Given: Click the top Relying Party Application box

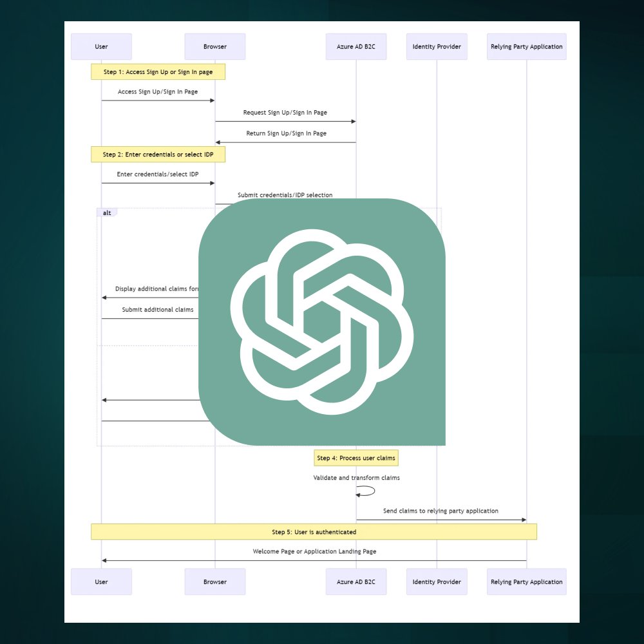Looking at the screenshot, I should click(x=527, y=46).
